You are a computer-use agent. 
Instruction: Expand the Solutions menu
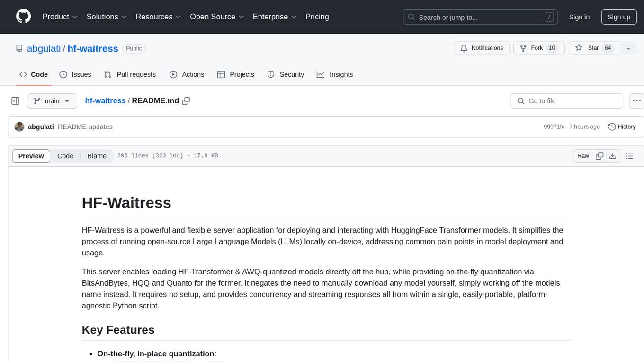[x=107, y=17]
